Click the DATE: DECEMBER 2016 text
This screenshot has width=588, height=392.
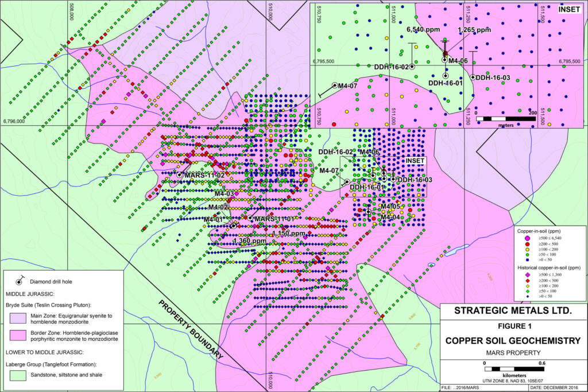(x=554, y=387)
